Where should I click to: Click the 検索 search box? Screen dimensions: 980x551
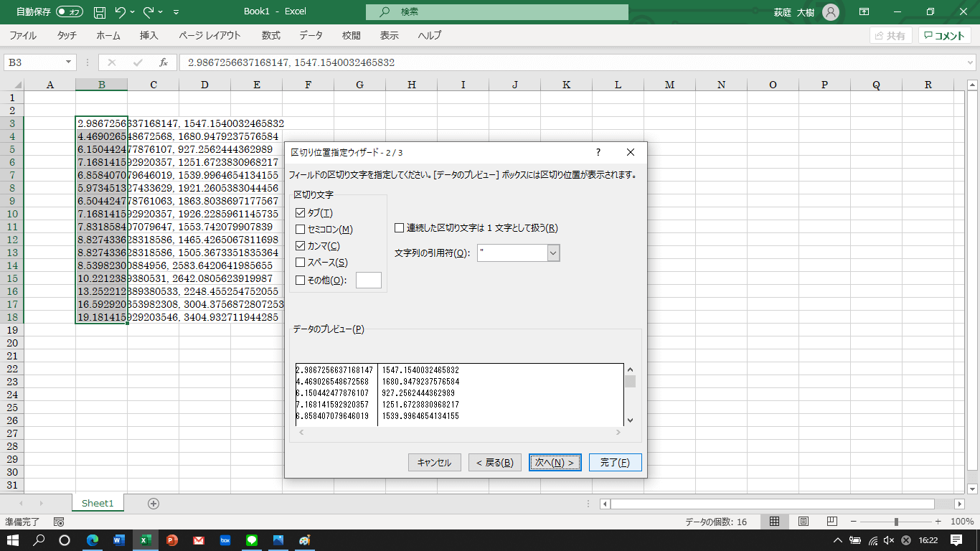496,12
